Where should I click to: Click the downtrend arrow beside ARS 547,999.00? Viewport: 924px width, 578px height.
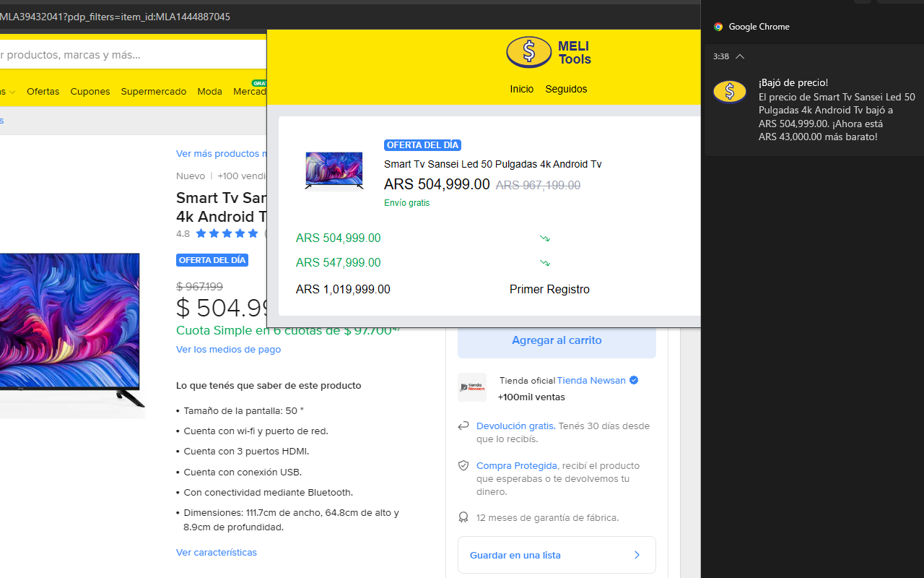click(544, 263)
